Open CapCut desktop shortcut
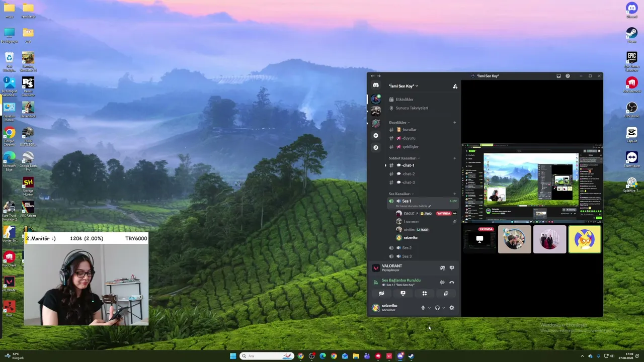644x362 pixels. (631, 134)
